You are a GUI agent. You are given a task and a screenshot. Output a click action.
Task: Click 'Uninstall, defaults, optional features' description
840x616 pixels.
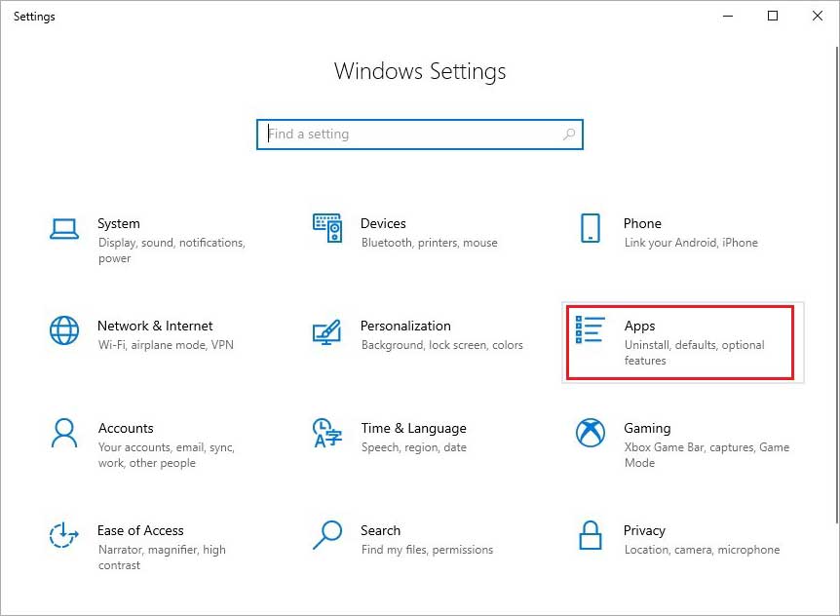tap(694, 353)
